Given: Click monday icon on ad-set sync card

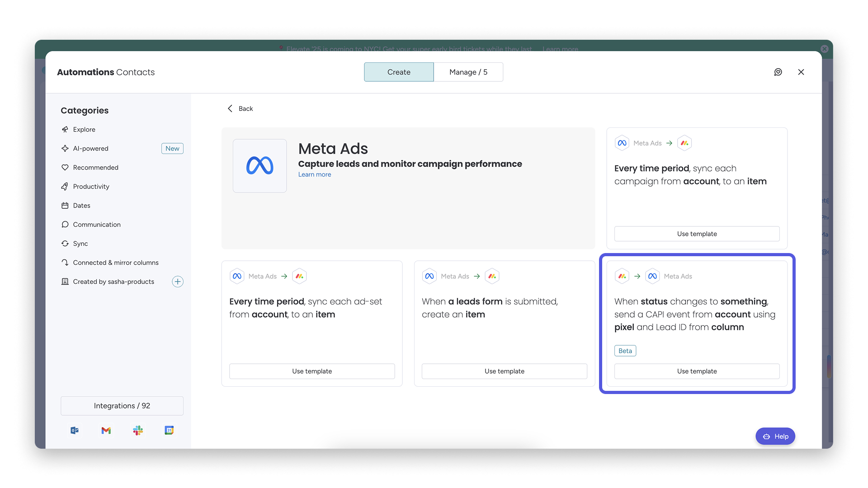Looking at the screenshot, I should [299, 276].
